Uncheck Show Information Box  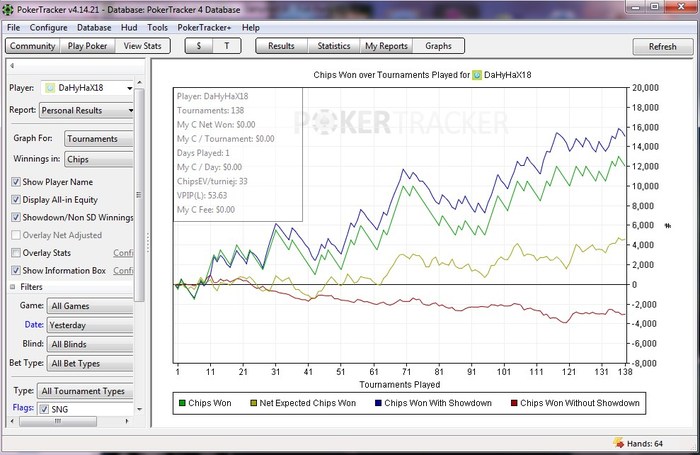click(x=16, y=270)
